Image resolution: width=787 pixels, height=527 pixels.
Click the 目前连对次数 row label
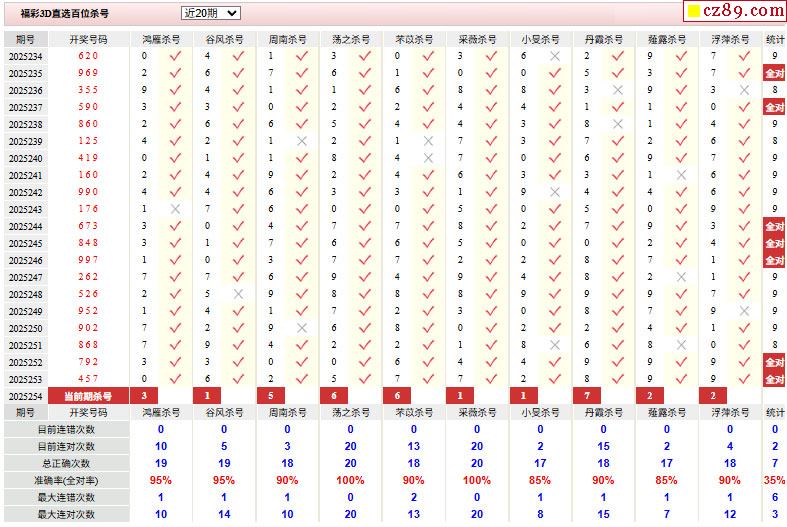(66, 447)
